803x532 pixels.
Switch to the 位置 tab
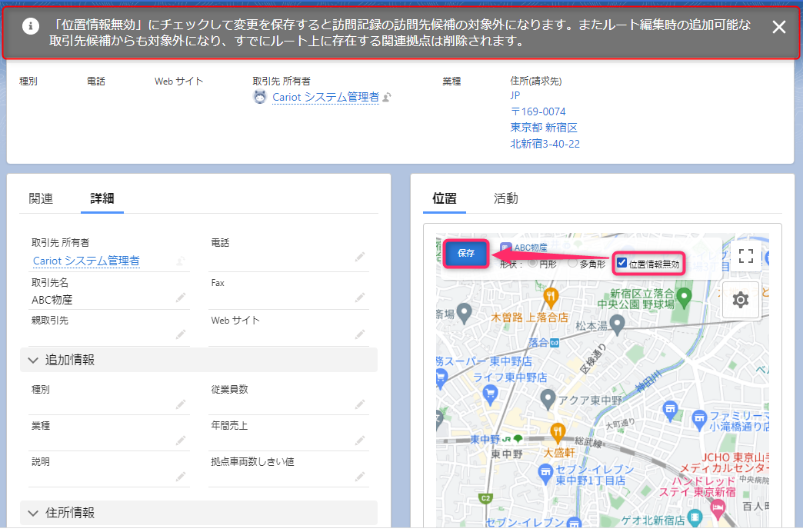tap(444, 198)
